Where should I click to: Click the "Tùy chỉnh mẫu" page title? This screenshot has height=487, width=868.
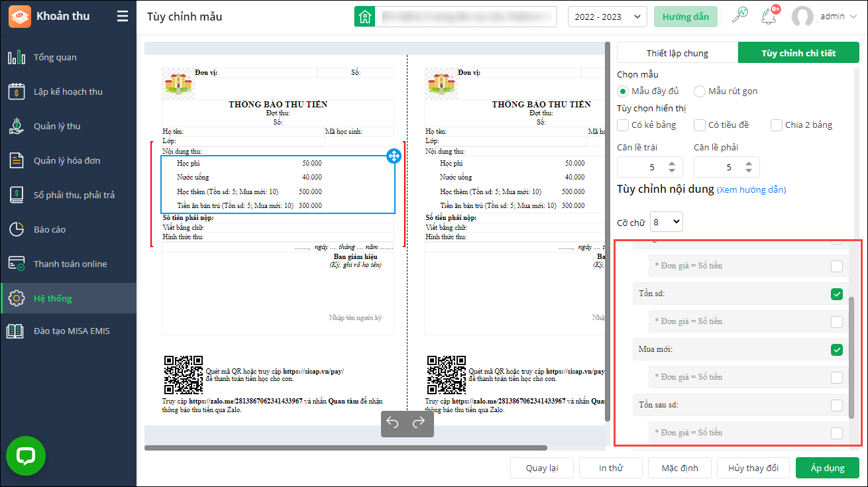point(185,17)
